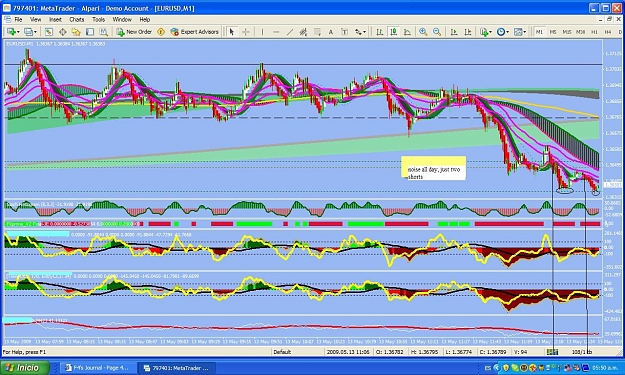This screenshot has height=375, width=625.
Task: Select the H1 timeframe button
Action: tap(594, 32)
